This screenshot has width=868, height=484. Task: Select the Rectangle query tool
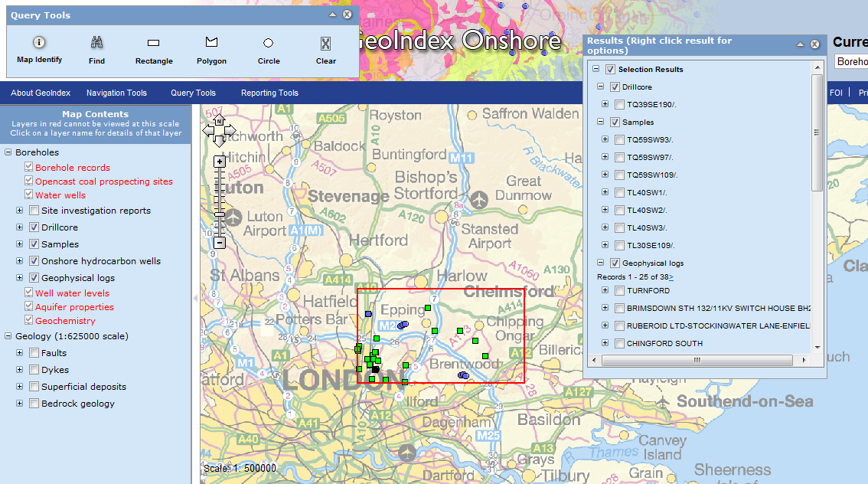tap(154, 50)
